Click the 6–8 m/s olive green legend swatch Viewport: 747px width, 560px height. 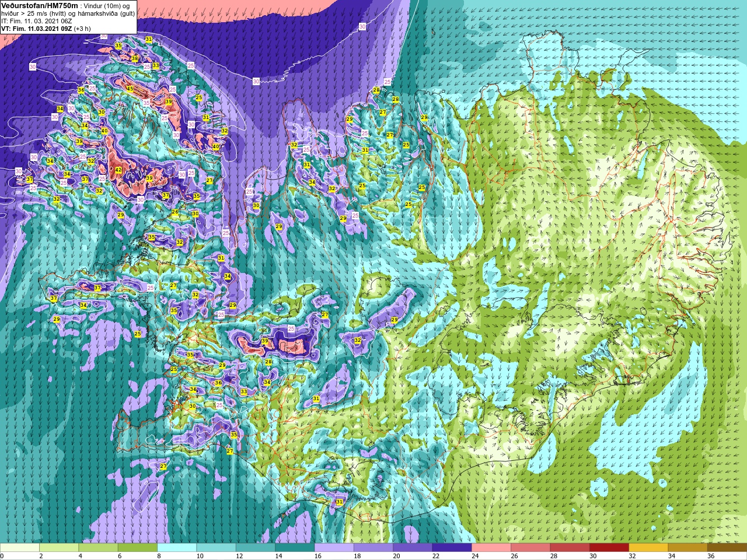click(x=138, y=548)
